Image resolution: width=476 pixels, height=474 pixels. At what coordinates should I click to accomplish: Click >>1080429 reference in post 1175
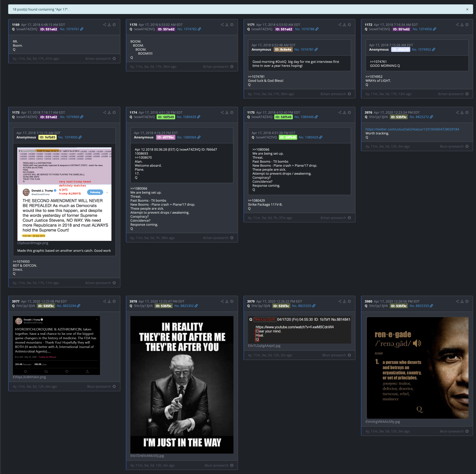tap(256, 200)
